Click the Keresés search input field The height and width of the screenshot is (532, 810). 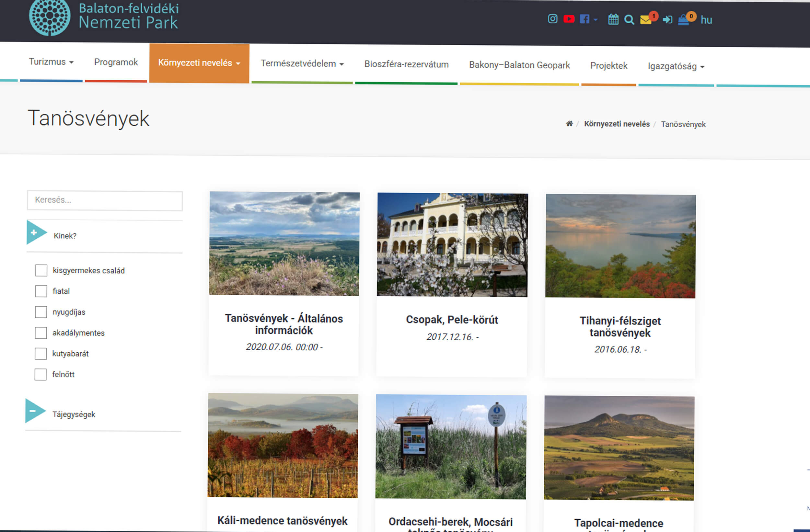[104, 200]
